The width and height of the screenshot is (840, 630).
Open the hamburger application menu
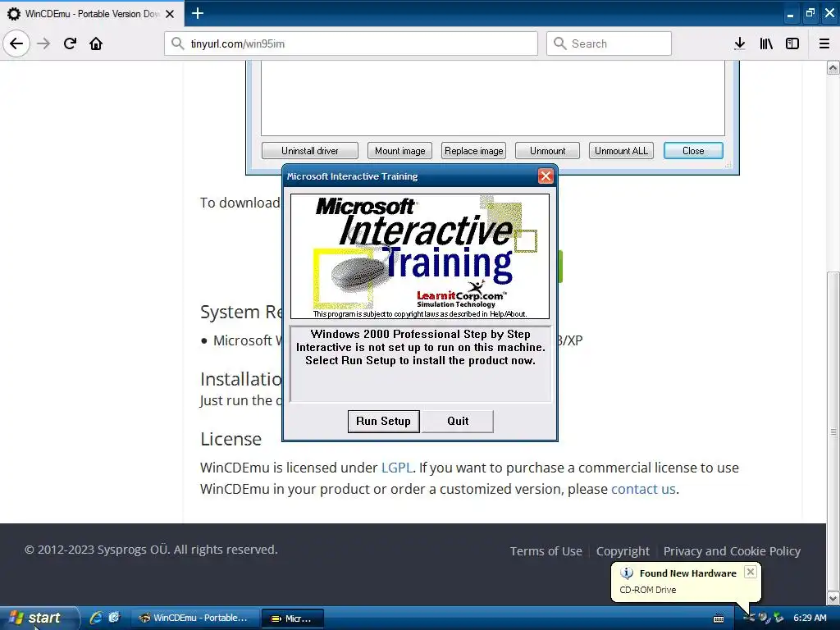(x=824, y=43)
